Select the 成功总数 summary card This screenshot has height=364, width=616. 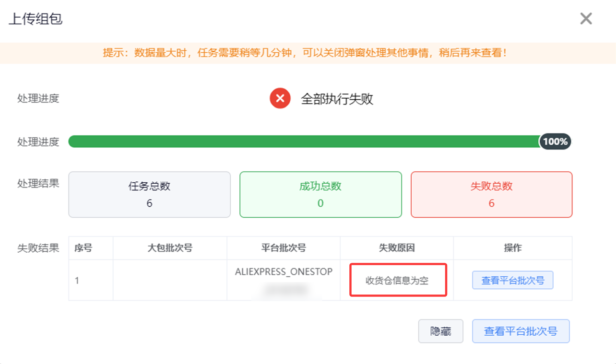pyautogui.click(x=320, y=194)
